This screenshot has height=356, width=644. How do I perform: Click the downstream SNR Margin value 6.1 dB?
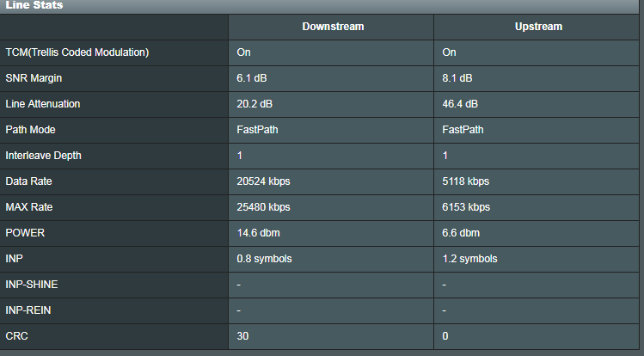pyautogui.click(x=255, y=78)
